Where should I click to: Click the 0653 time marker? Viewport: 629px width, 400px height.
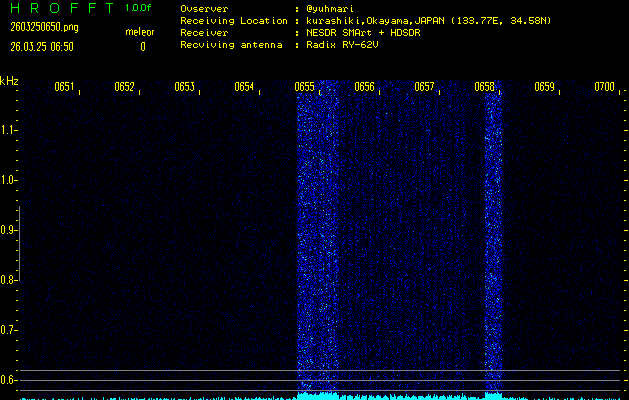184,88
